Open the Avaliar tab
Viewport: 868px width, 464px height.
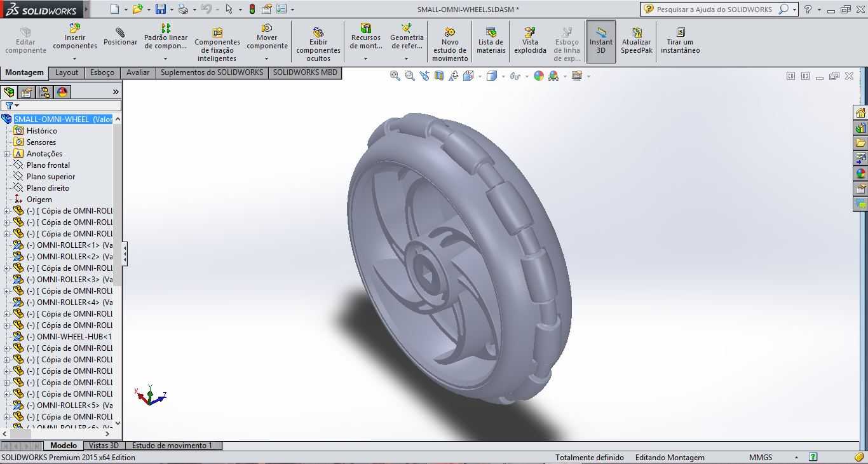138,72
